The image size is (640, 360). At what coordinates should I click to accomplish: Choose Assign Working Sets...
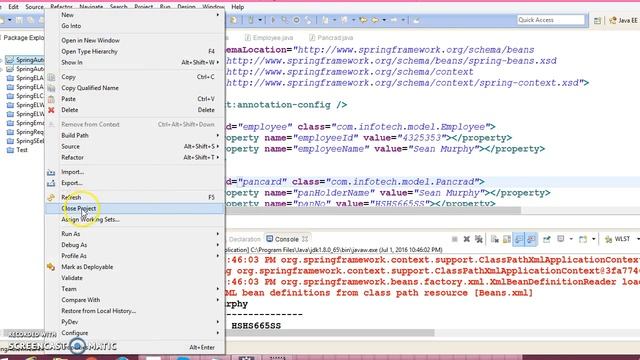(x=135, y=220)
